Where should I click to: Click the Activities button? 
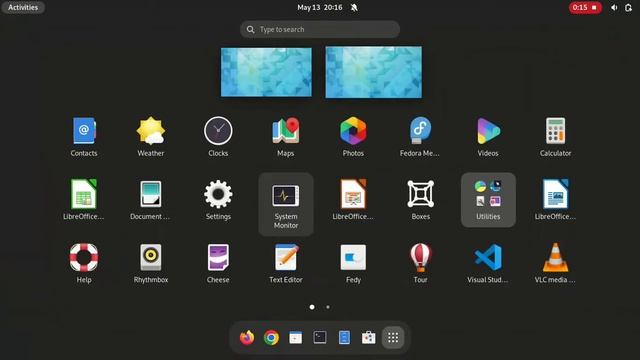(23, 7)
